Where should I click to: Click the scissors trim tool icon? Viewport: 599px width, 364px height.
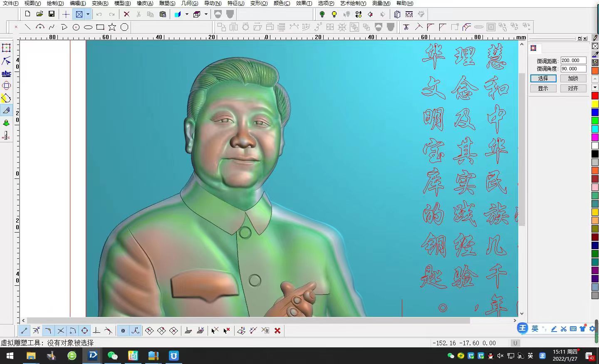(406, 27)
